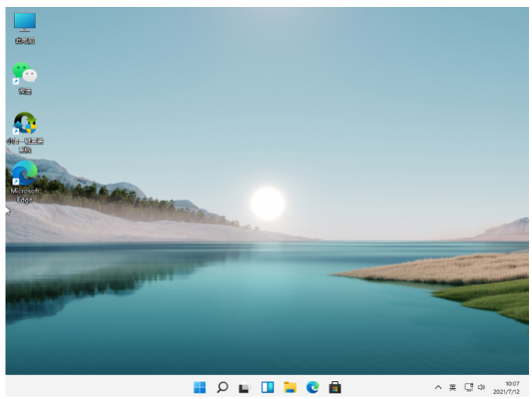Select the This PC desktop icon
The image size is (532, 399).
coord(24,24)
